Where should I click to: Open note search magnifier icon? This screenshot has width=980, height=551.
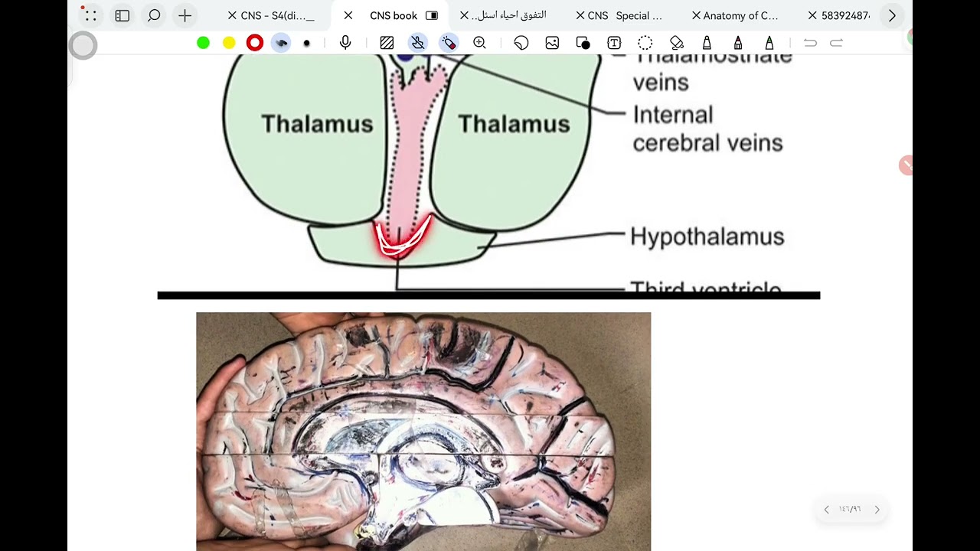click(x=154, y=15)
